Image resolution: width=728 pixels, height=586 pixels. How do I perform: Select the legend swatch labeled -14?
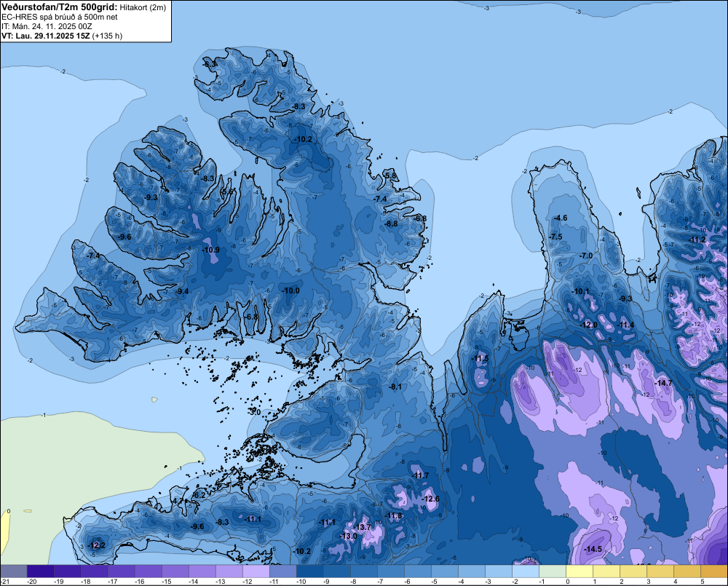(x=202, y=571)
